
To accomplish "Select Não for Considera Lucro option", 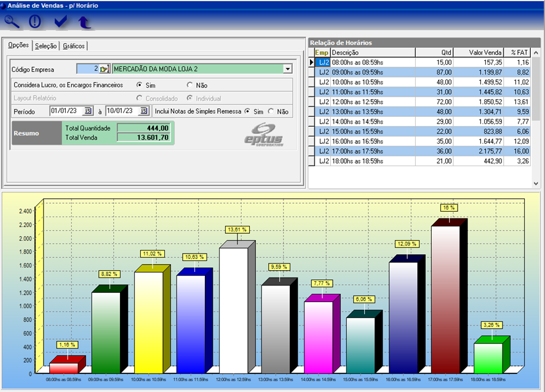I will [190, 84].
